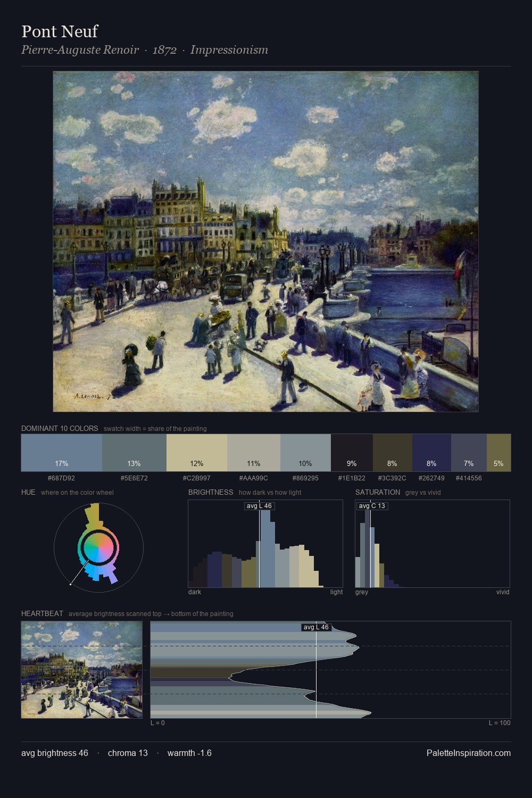Click the '#3C392C' hex code label
The width and height of the screenshot is (532, 798).
tap(392, 478)
